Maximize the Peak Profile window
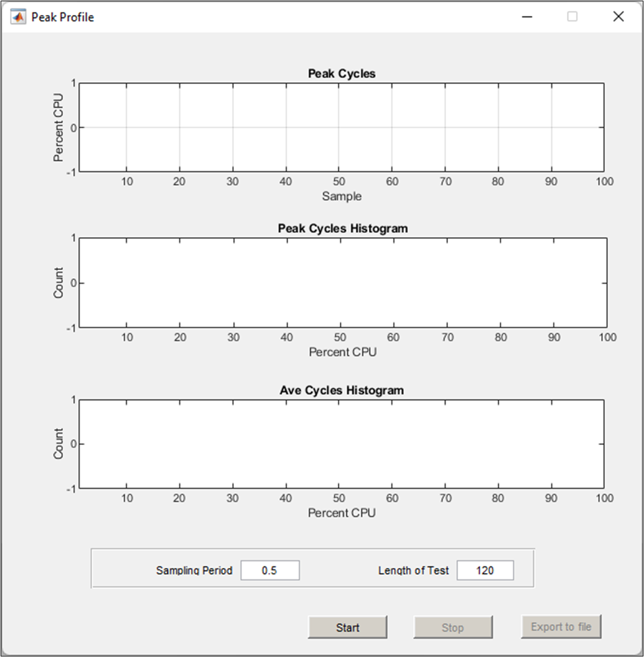 pyautogui.click(x=572, y=17)
